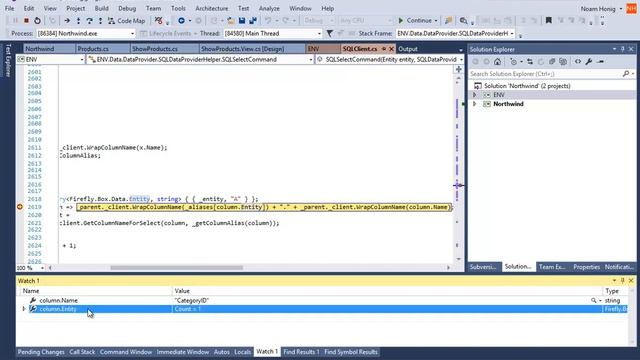Click the Text Explorer side tab

(x=8, y=60)
